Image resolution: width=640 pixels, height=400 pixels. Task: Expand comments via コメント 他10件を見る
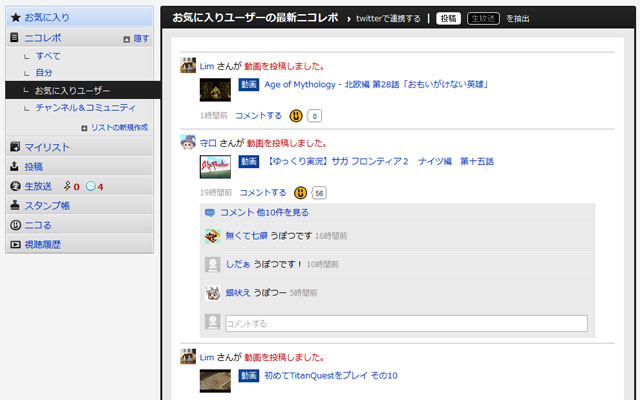click(264, 213)
